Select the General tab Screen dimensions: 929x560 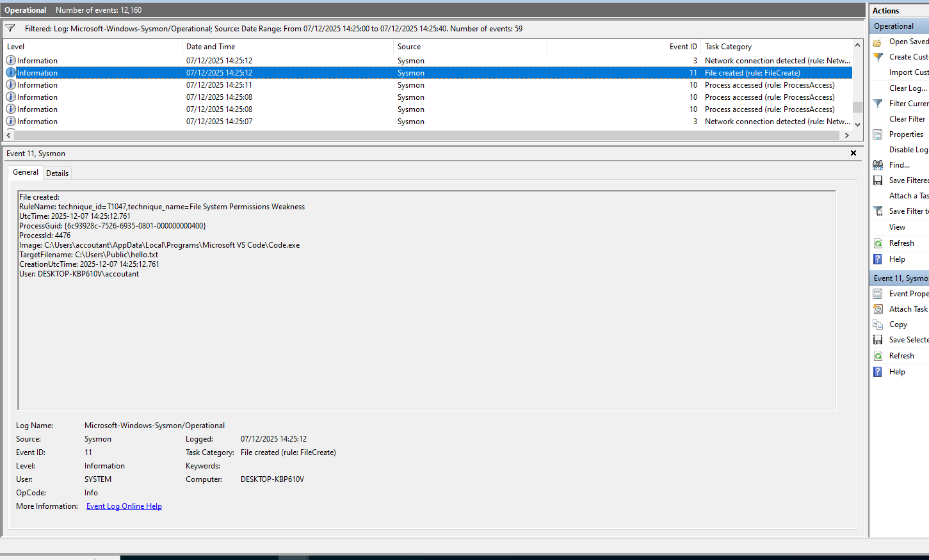(x=26, y=172)
